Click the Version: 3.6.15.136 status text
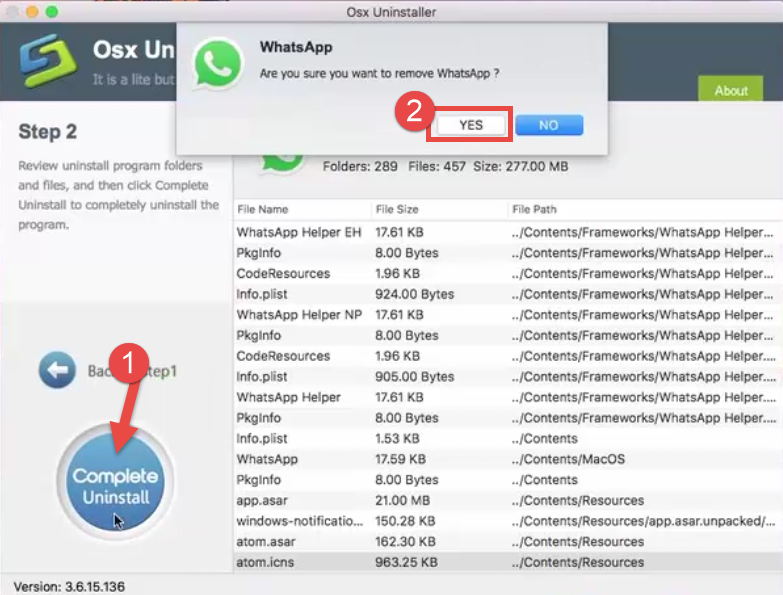Image resolution: width=783 pixels, height=595 pixels. [69, 586]
